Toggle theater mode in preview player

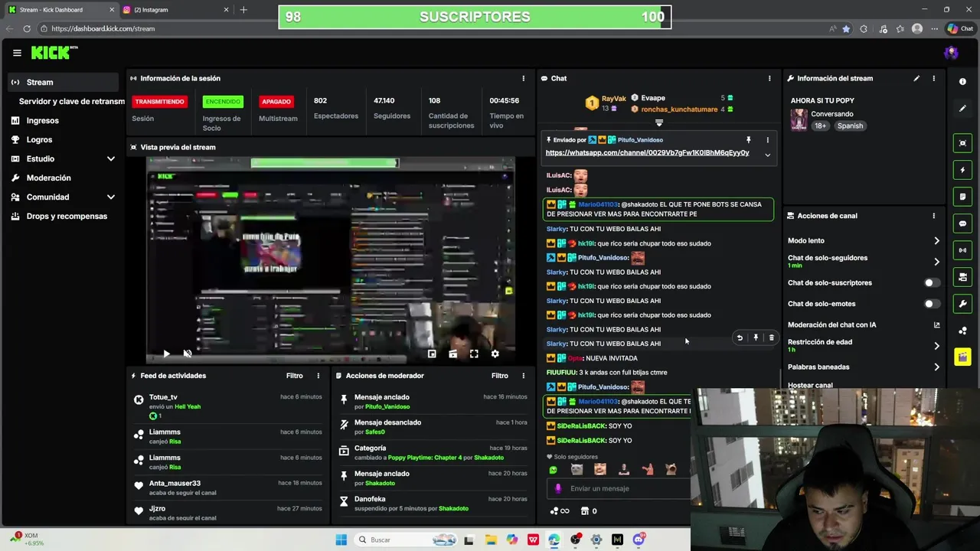coord(452,354)
